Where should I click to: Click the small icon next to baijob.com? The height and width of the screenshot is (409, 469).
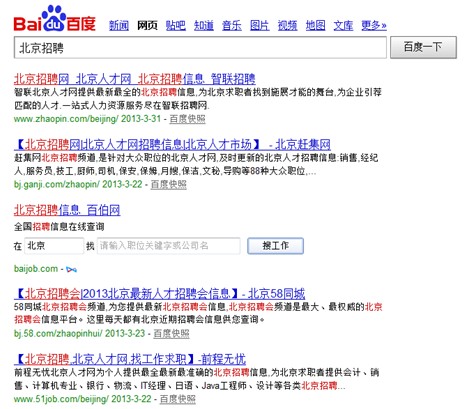coord(71,269)
